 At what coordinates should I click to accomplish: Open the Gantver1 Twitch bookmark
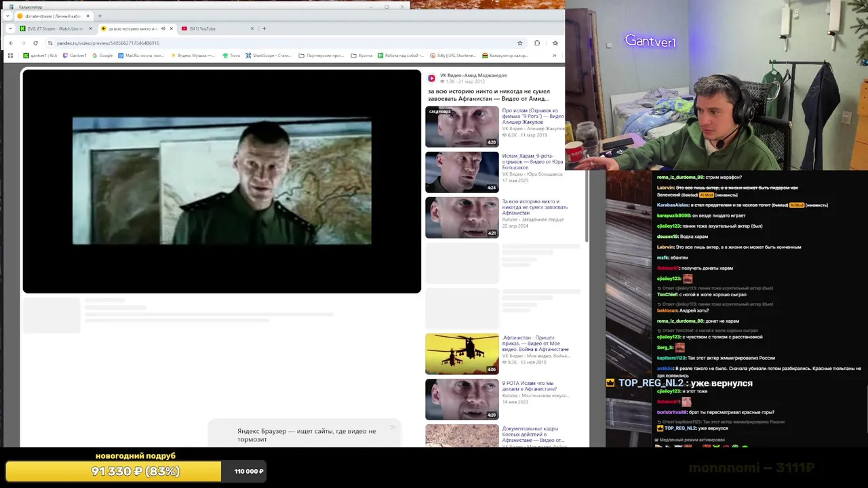75,56
